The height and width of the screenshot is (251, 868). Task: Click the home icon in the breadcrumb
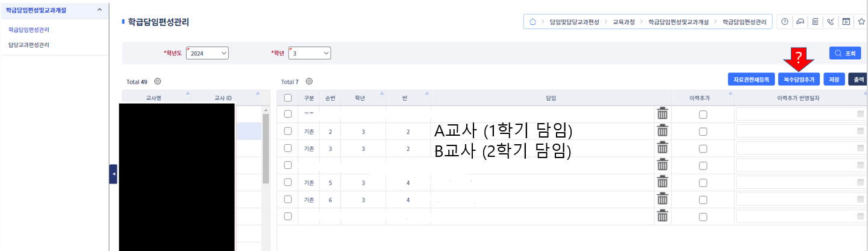click(x=532, y=22)
